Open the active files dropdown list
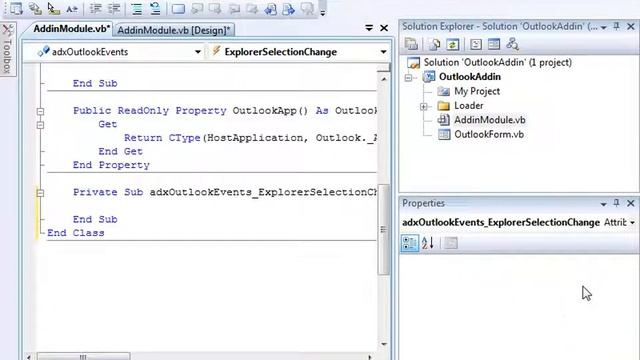The height and width of the screenshot is (360, 640). 369,28
